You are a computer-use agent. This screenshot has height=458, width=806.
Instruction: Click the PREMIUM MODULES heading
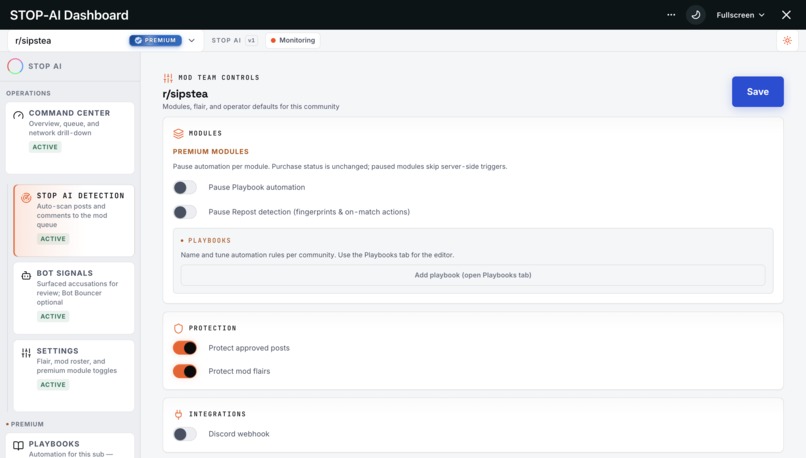click(x=210, y=152)
